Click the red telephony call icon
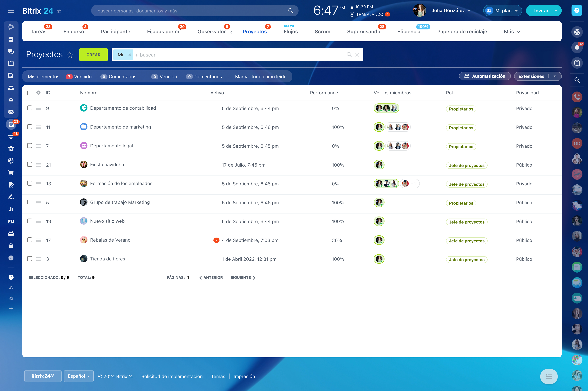 pyautogui.click(x=577, y=97)
